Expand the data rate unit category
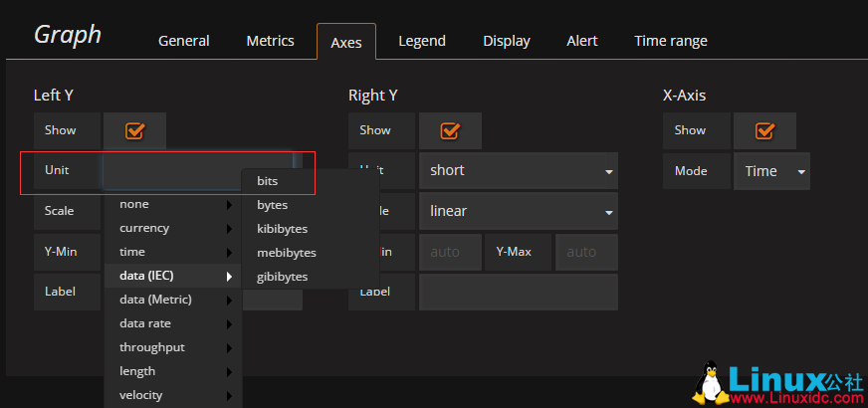This screenshot has width=868, height=408. pyautogui.click(x=145, y=323)
